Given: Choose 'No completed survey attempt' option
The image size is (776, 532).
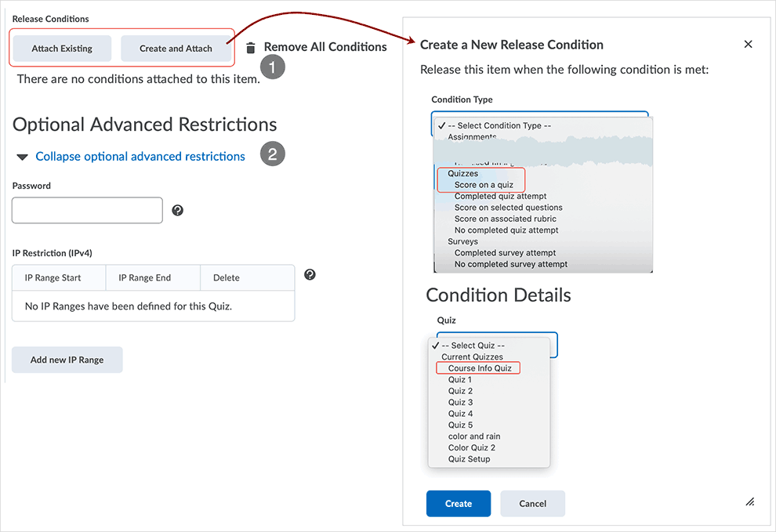Looking at the screenshot, I should click(511, 264).
